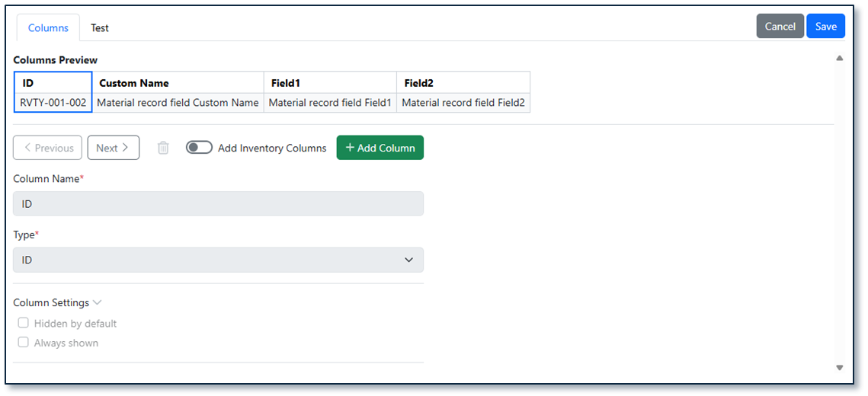Click the scrollbar up arrow
This screenshot has height=396, width=868.
pos(839,58)
